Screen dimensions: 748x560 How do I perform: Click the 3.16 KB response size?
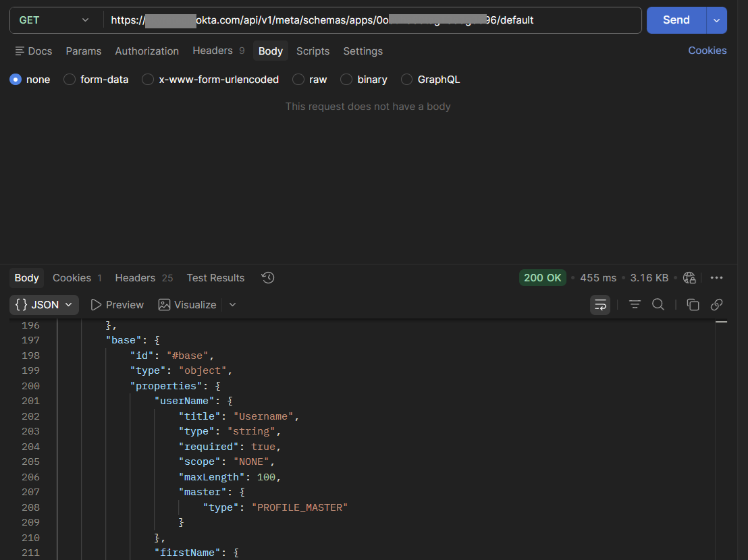tap(649, 278)
